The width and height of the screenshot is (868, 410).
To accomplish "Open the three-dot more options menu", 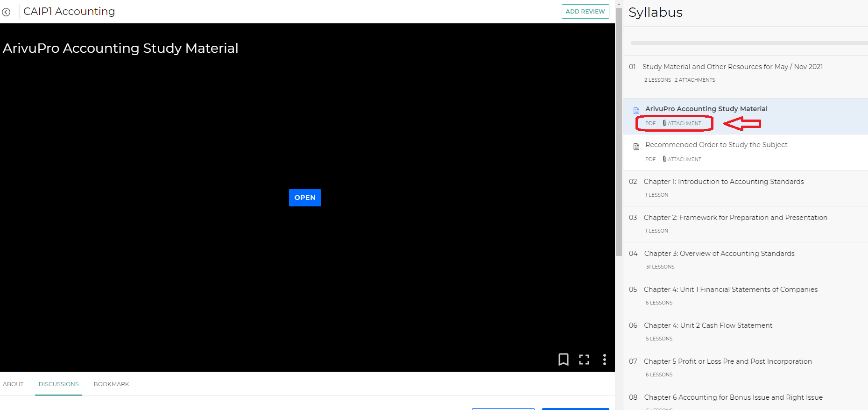I will coord(605,360).
